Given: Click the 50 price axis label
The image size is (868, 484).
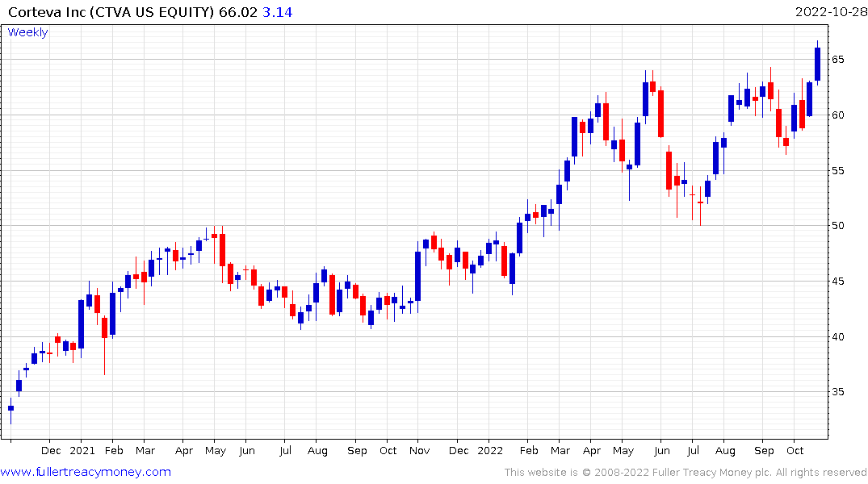Looking at the screenshot, I should pos(837,226).
